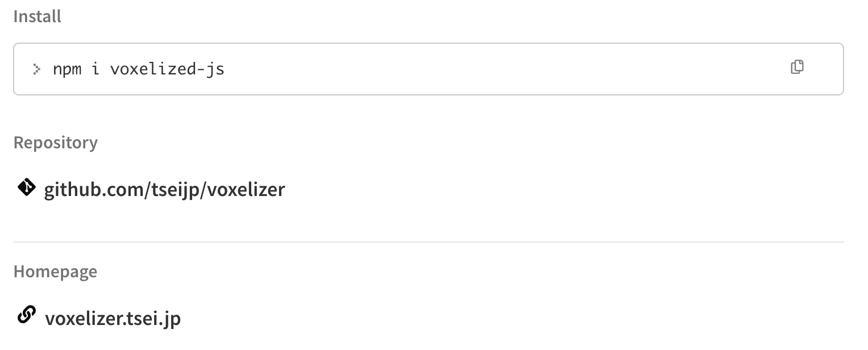Click the homepage chain-link icon
Screen dimensions: 868x350
26,315
